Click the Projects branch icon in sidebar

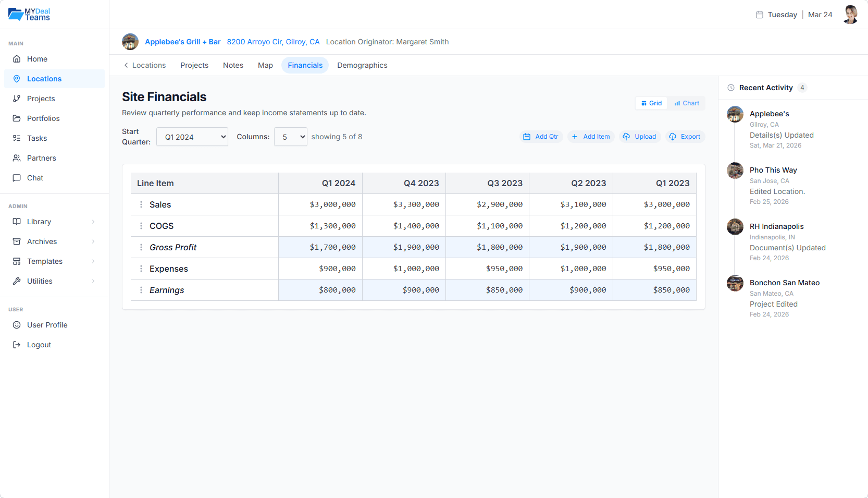(17, 99)
